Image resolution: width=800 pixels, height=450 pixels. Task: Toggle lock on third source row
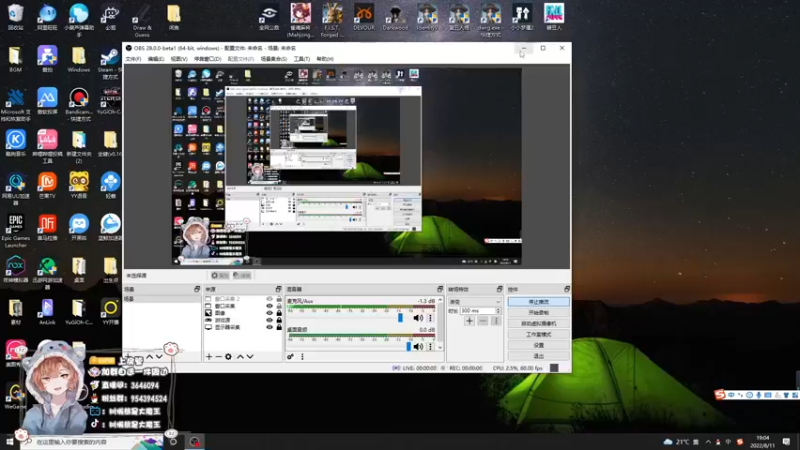[279, 313]
